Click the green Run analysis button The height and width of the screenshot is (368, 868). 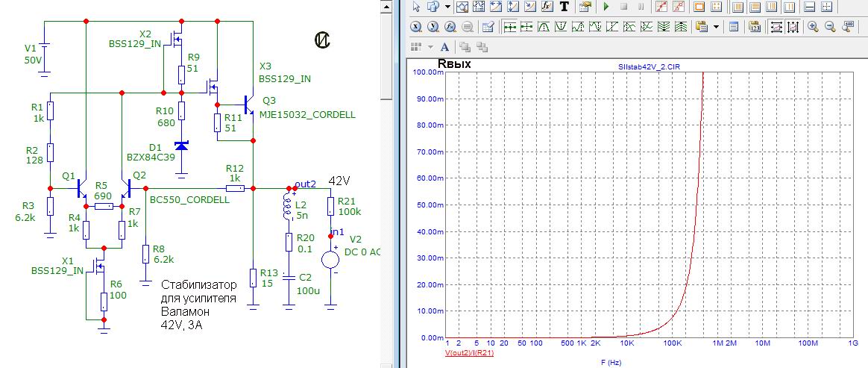point(606,7)
